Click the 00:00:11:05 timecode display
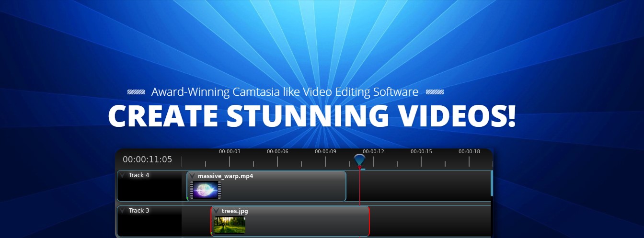 tap(147, 159)
